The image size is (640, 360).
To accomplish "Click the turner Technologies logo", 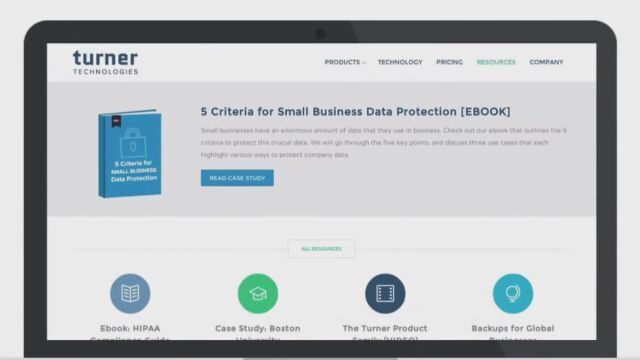I will click(105, 62).
